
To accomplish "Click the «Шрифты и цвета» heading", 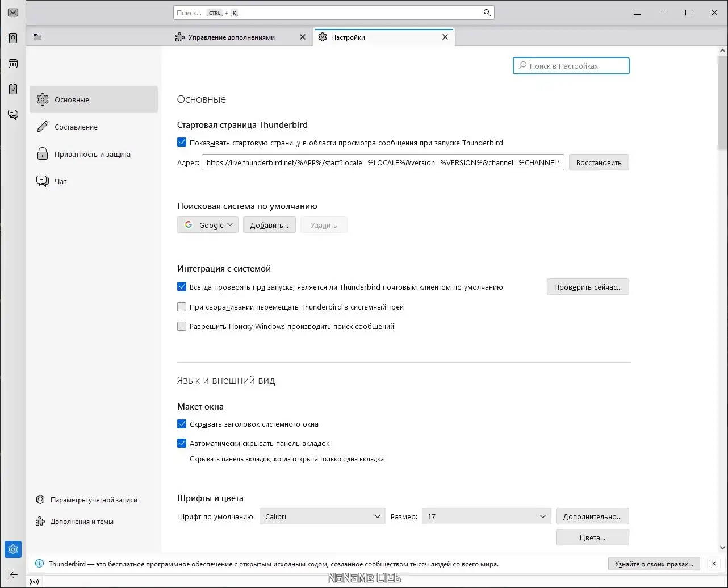I will [x=210, y=498].
